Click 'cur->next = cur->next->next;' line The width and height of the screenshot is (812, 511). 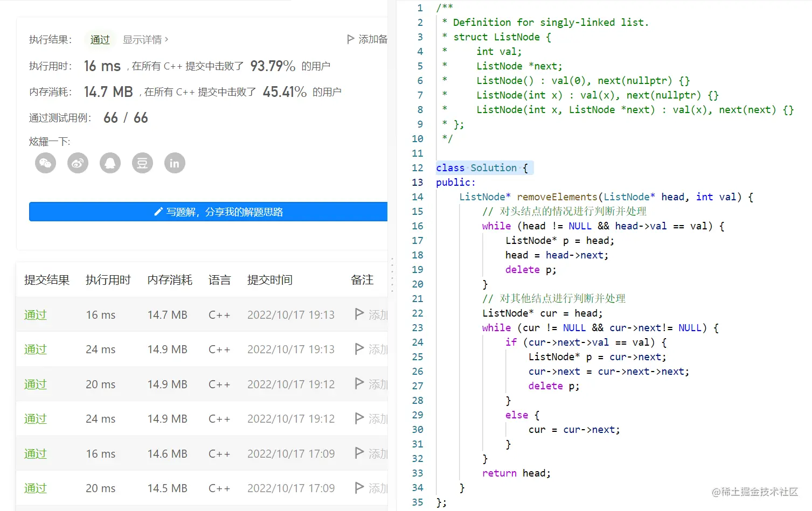[x=609, y=372]
